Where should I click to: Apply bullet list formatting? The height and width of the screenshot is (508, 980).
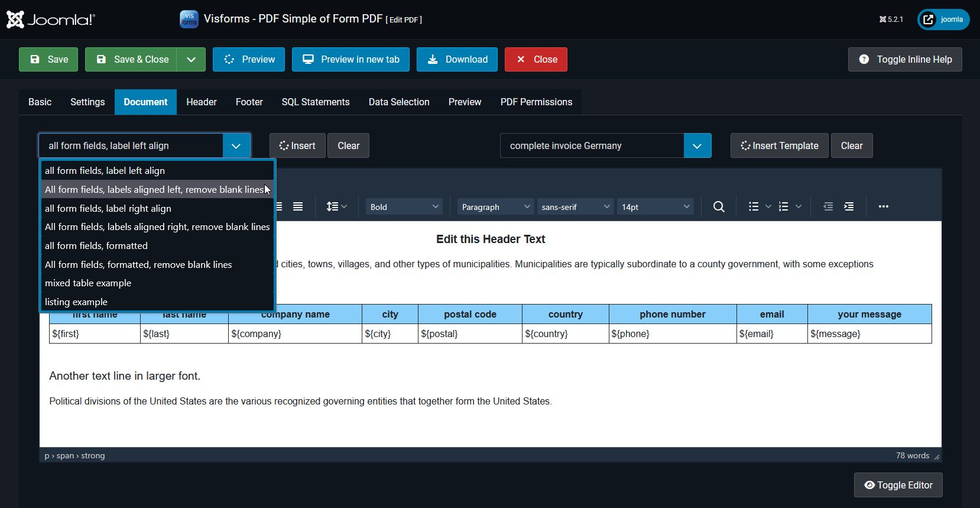(754, 206)
